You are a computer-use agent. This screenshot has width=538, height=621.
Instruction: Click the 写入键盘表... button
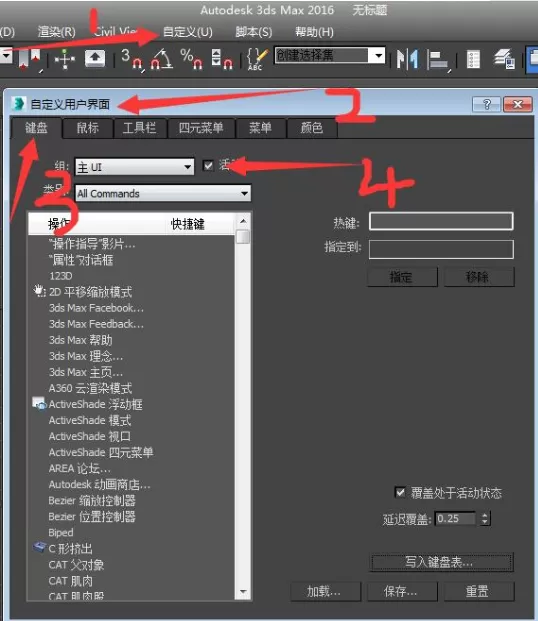441,562
